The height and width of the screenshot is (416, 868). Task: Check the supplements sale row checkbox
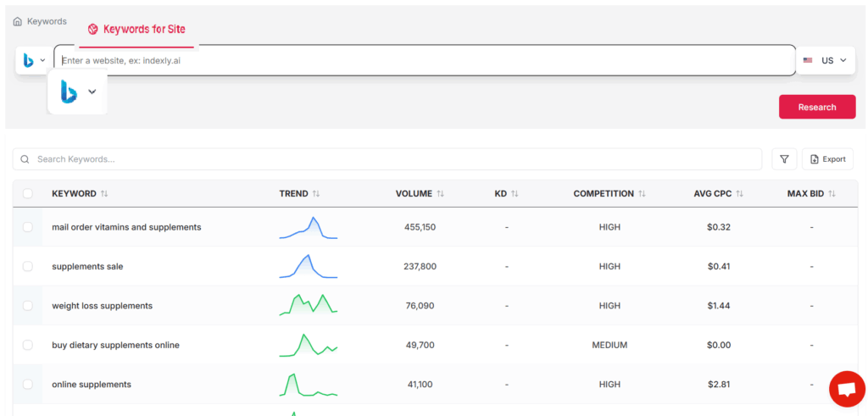coord(28,266)
